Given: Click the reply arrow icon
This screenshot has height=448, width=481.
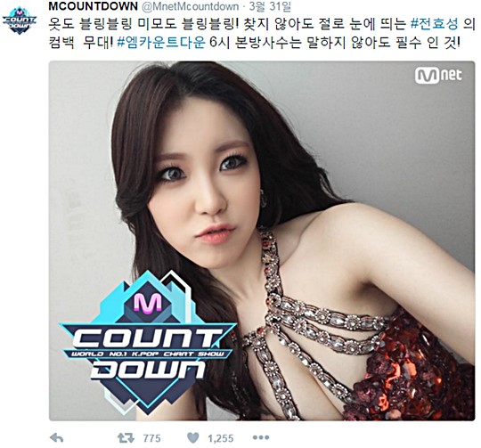Looking at the screenshot, I should point(56,438).
